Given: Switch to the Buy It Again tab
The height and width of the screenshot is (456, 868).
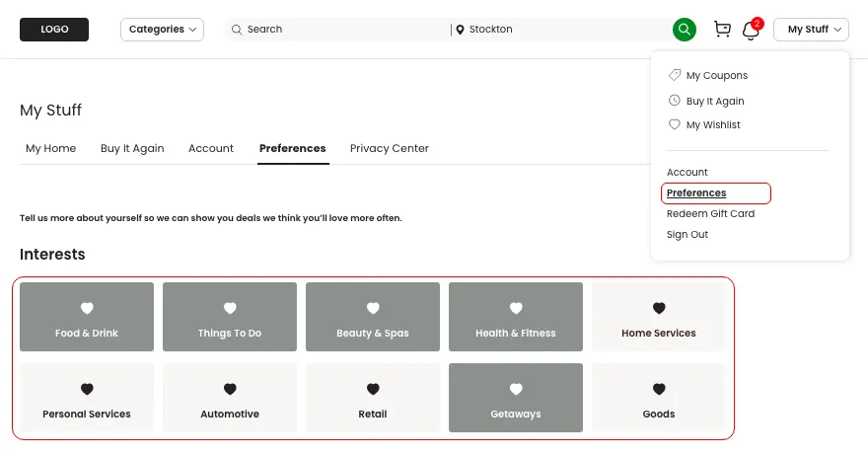Looking at the screenshot, I should pyautogui.click(x=132, y=148).
